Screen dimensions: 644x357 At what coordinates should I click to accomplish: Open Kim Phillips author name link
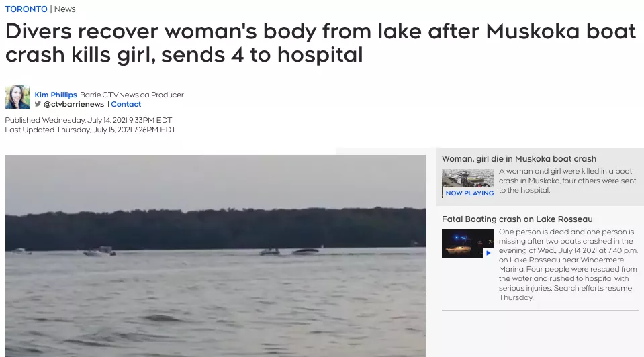[x=56, y=95]
